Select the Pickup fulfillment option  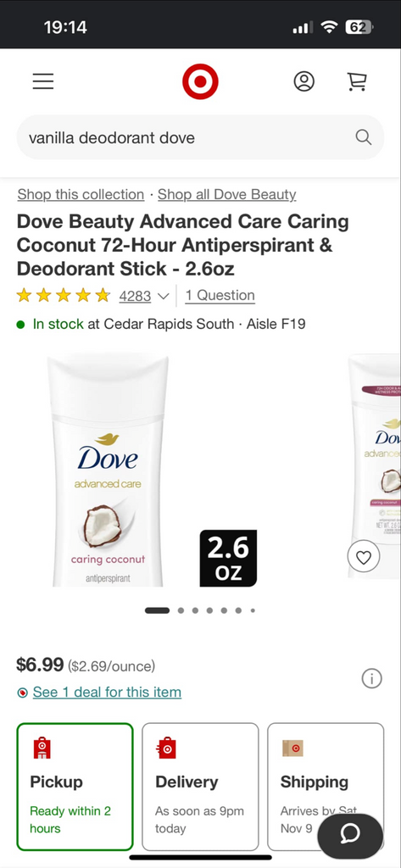point(75,787)
